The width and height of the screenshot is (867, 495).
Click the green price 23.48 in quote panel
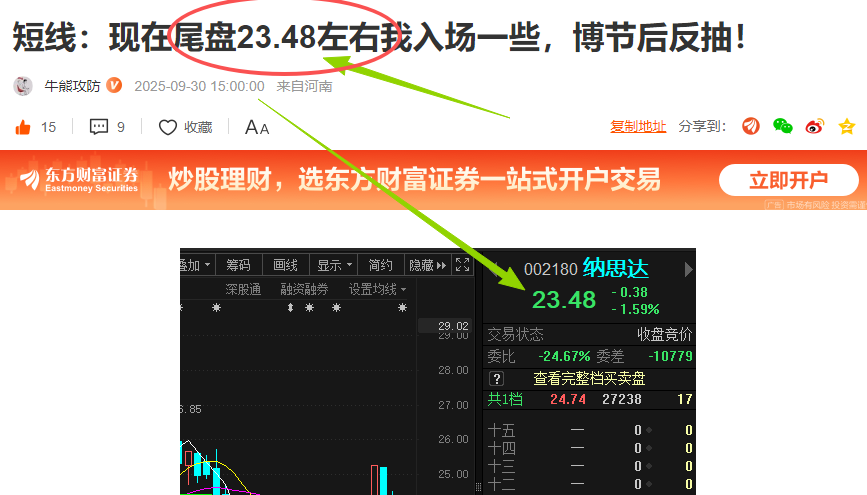(564, 300)
